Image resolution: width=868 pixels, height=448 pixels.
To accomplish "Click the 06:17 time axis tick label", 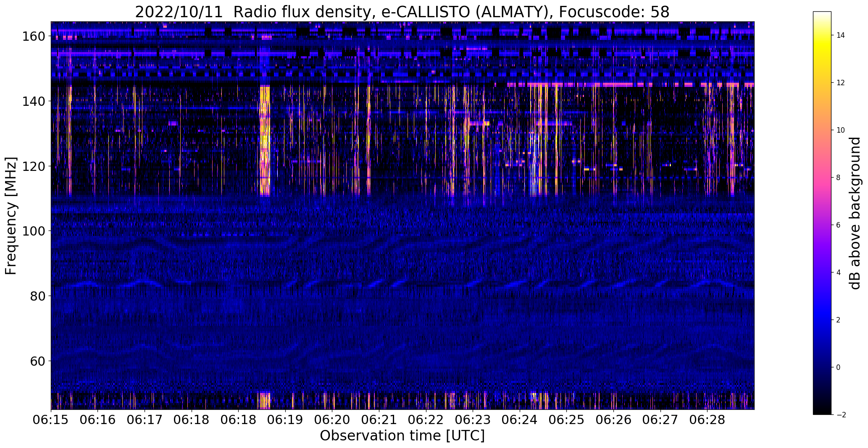I will [145, 420].
